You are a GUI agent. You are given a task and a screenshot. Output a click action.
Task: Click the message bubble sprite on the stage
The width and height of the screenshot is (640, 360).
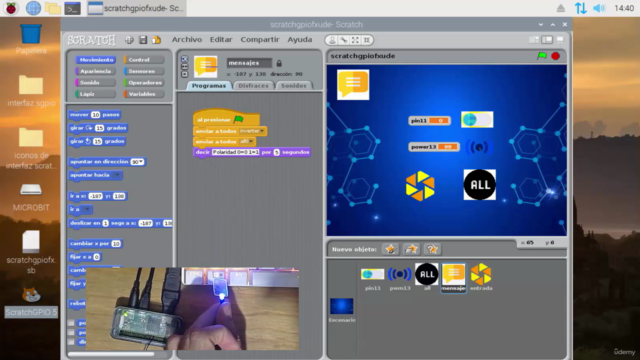click(353, 84)
